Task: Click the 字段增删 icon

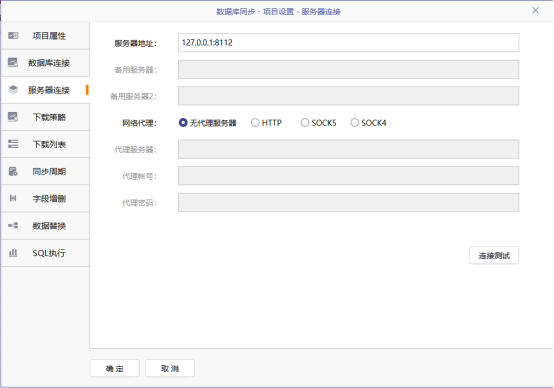Action: pyautogui.click(x=13, y=198)
